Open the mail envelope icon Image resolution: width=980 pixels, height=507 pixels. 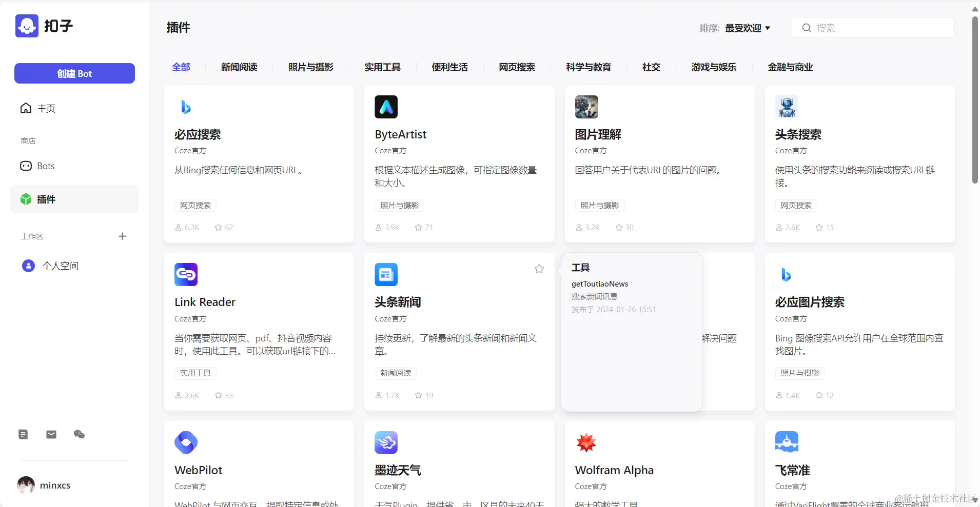tap(51, 434)
